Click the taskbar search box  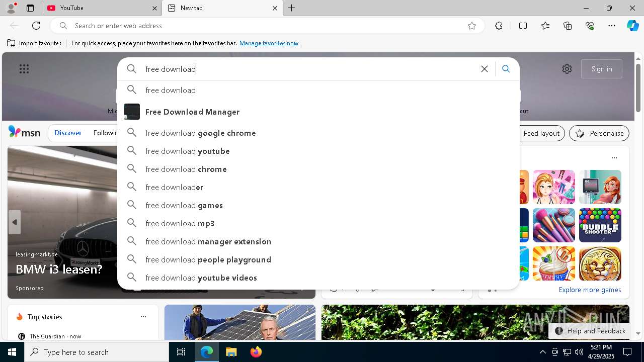(x=97, y=352)
